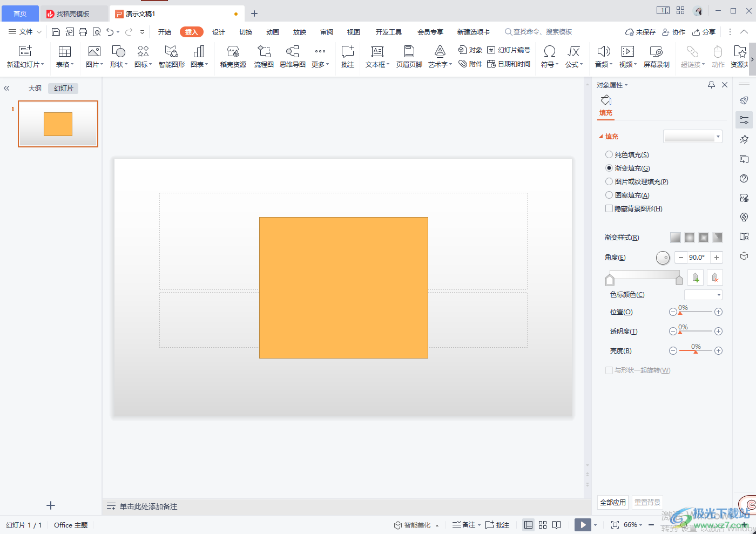The height and width of the screenshot is (534, 756).
Task: Click the 音频 audio icon
Action: (604, 57)
